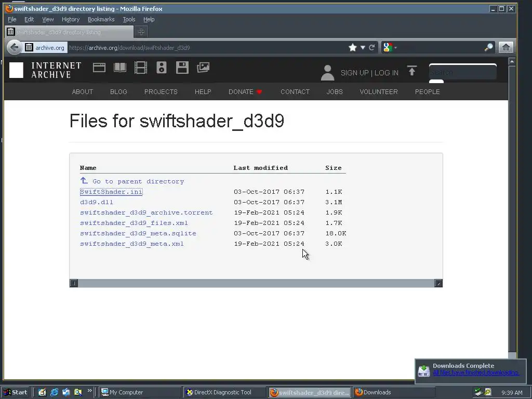Screen dimensions: 532x399
Task: Open swiftshader_d3d9_meta.xml link
Action: pyautogui.click(x=132, y=244)
